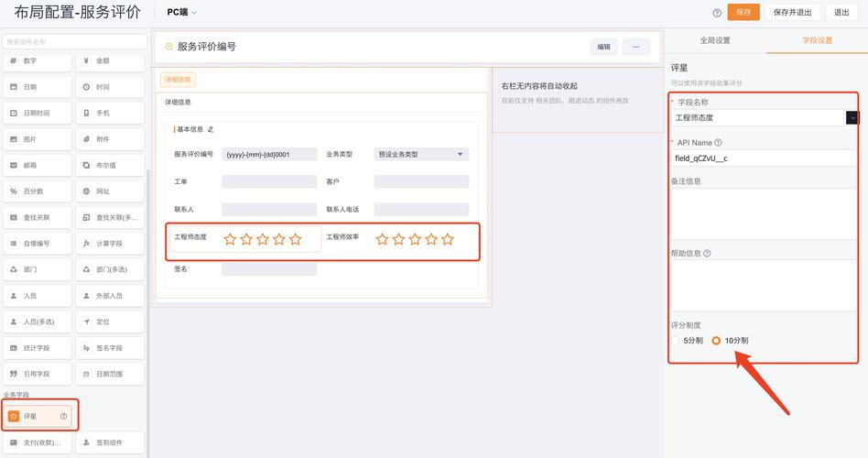Open the PC端 platform dropdown

pyautogui.click(x=181, y=13)
